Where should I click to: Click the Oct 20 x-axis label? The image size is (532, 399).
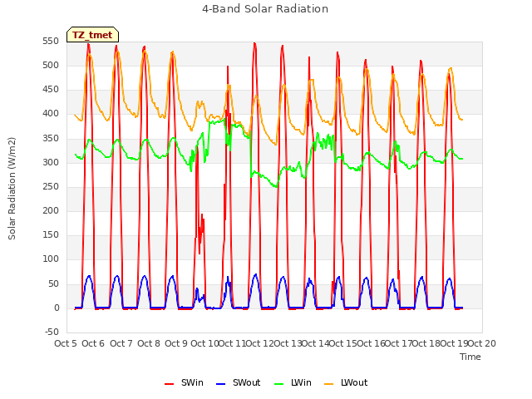point(482,343)
